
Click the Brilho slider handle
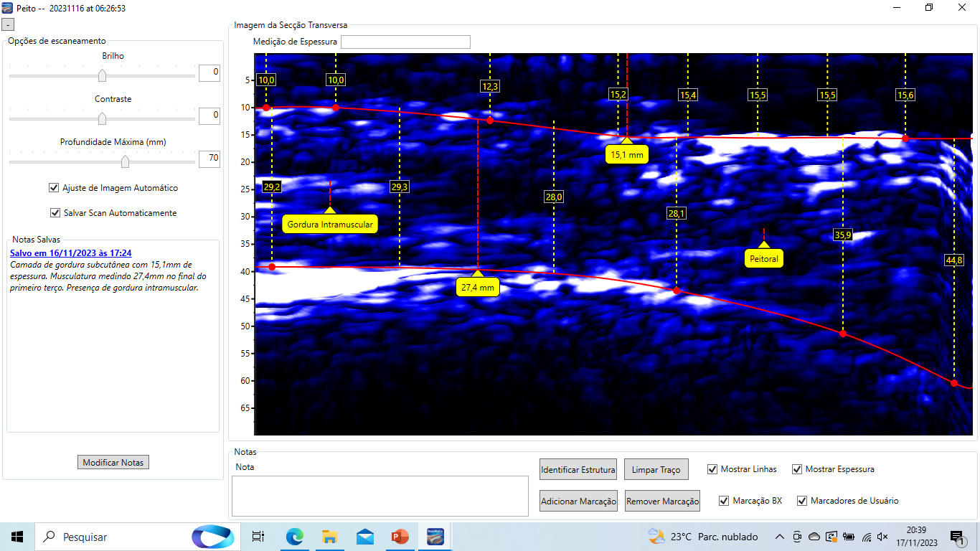(x=102, y=75)
